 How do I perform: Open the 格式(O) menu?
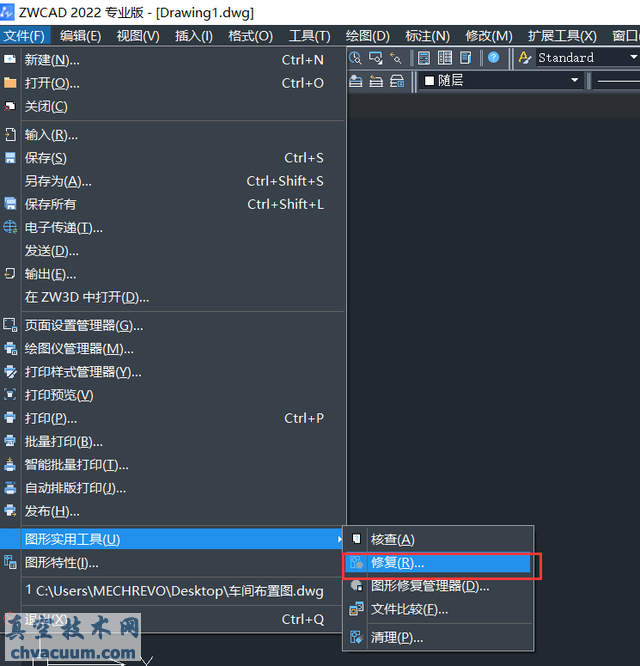[251, 36]
